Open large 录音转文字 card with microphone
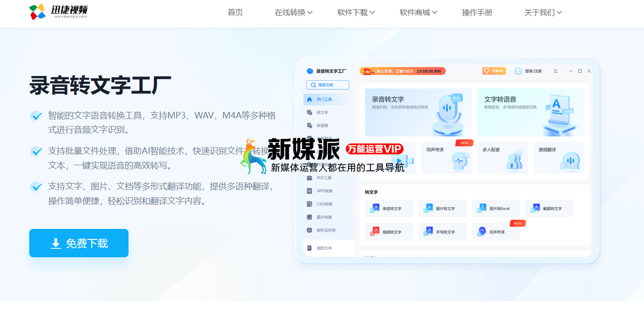The width and height of the screenshot is (644, 312). [418, 112]
